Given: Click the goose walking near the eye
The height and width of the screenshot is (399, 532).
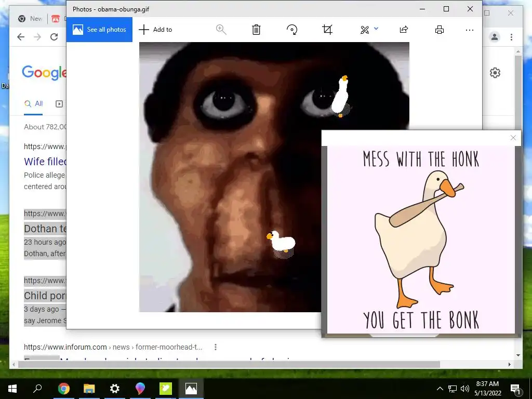Looking at the screenshot, I should [x=341, y=96].
